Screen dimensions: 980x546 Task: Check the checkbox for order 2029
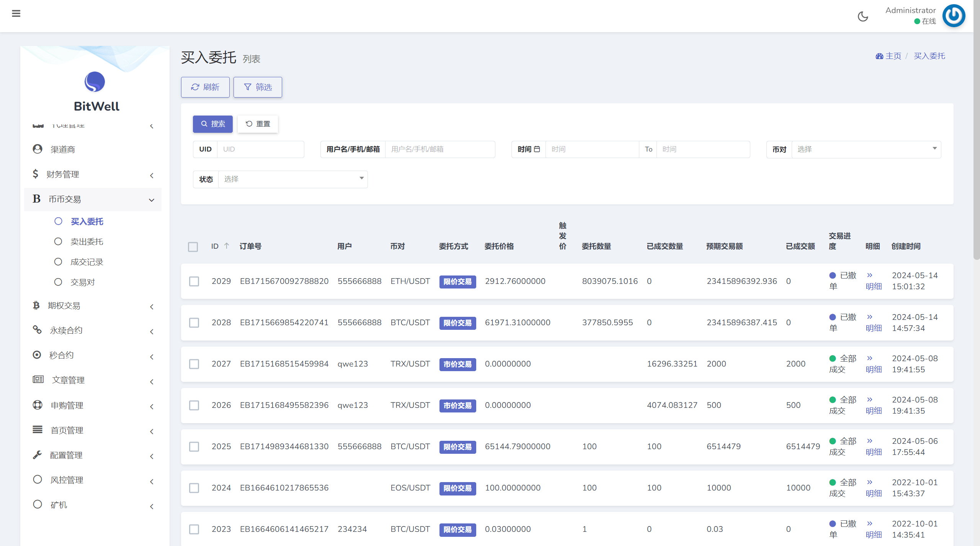coord(194,281)
